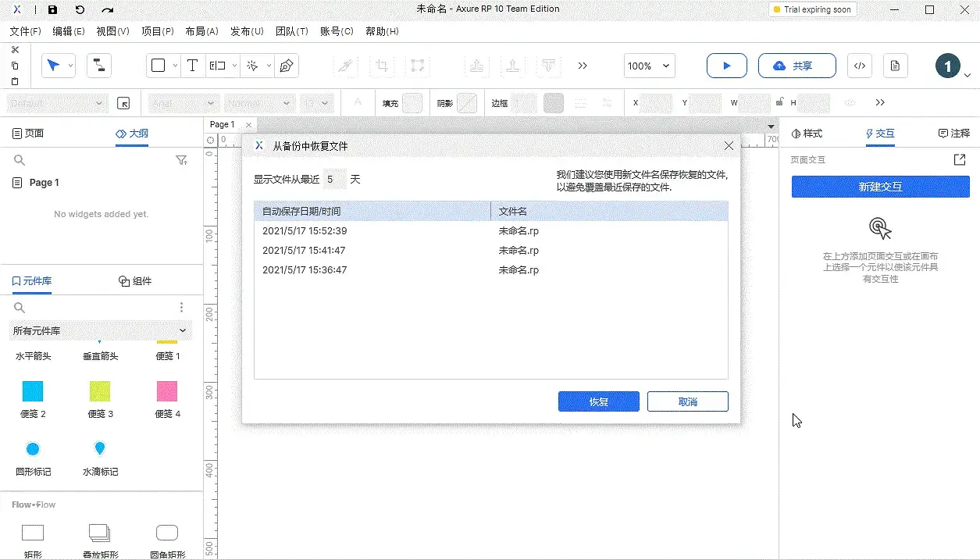Viewport: 980px width, 560px height.
Task: Open the chevron next to user avatar
Action: [x=968, y=76]
